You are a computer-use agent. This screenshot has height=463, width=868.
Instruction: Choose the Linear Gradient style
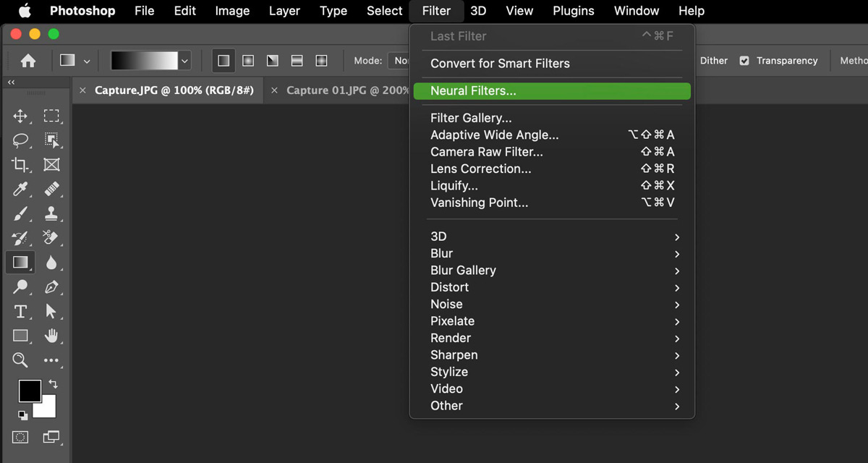coord(224,61)
